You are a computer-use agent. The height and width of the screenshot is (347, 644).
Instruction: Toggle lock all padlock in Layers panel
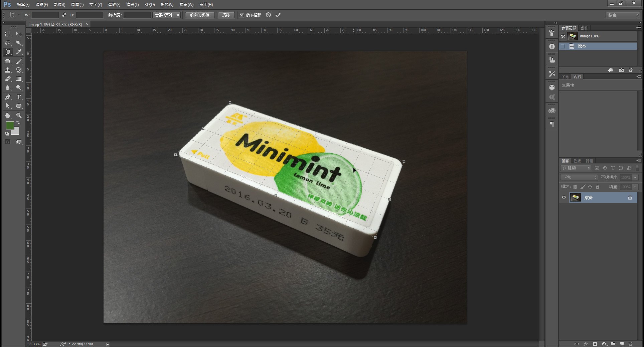coord(598,187)
